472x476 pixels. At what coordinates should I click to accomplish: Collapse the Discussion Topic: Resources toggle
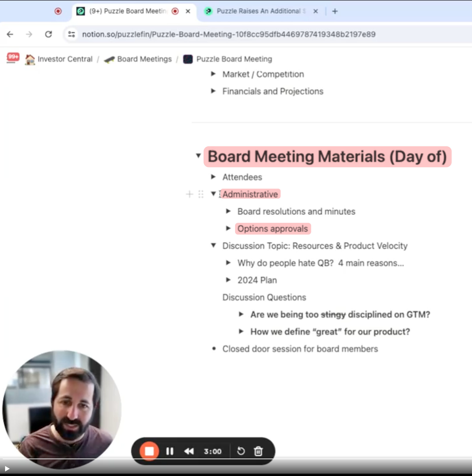[x=213, y=245]
